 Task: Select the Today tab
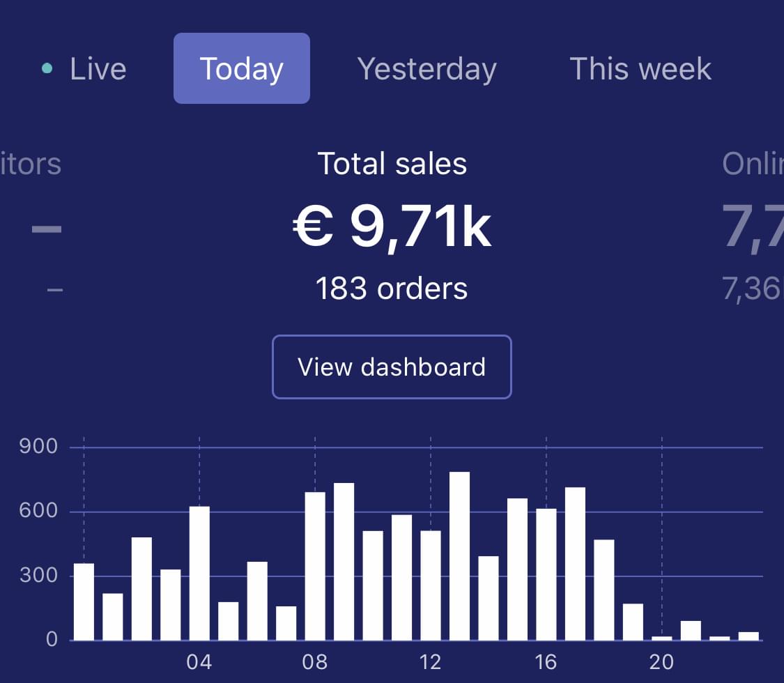[241, 68]
